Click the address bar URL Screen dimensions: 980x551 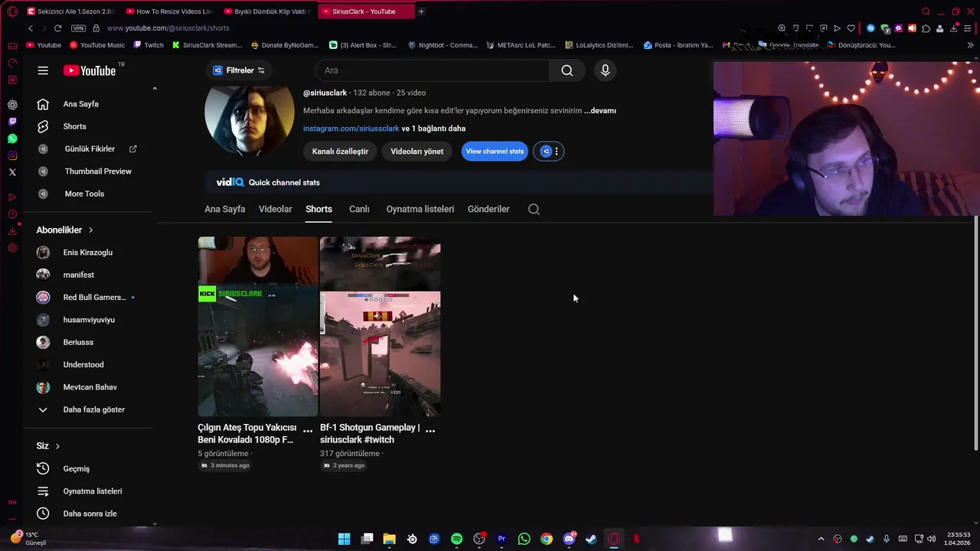pos(168,28)
